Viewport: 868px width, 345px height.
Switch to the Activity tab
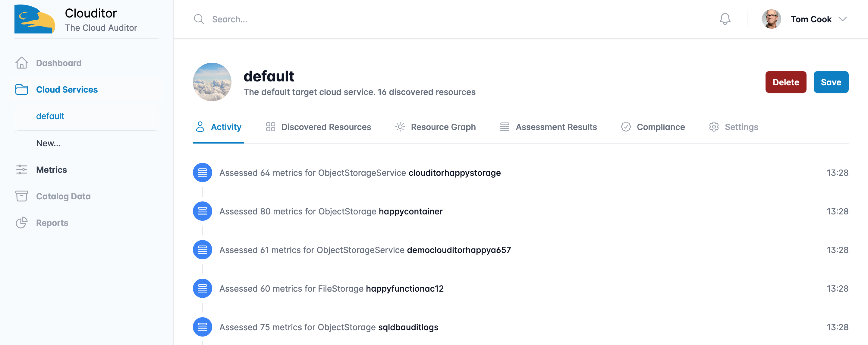[218, 127]
